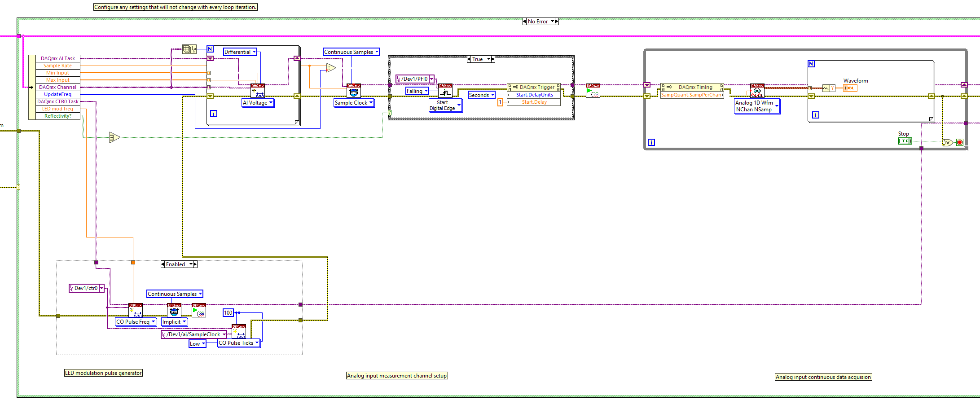The image size is (980, 413).
Task: Click the DAQmx Create Virtual Channel icon above AI Voltage
Action: 258,90
